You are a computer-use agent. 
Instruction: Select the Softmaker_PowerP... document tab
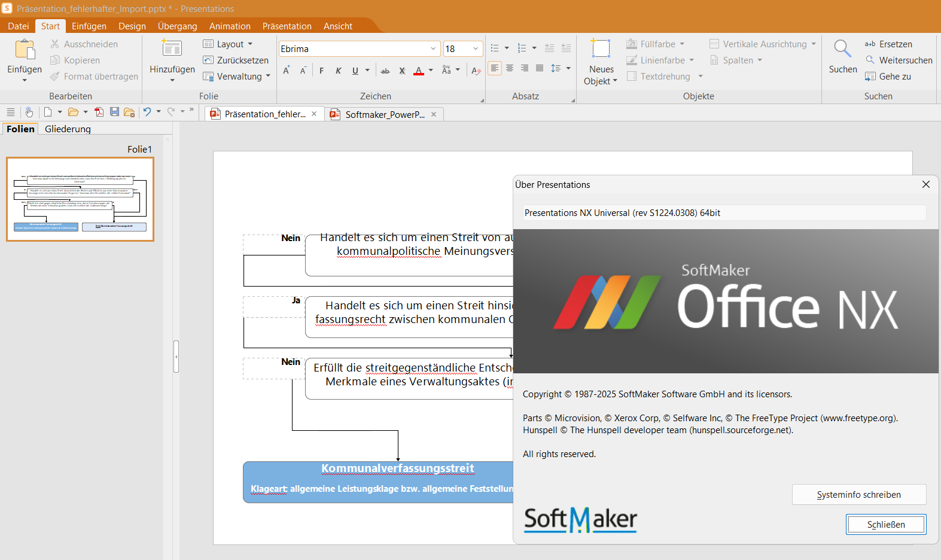click(385, 114)
